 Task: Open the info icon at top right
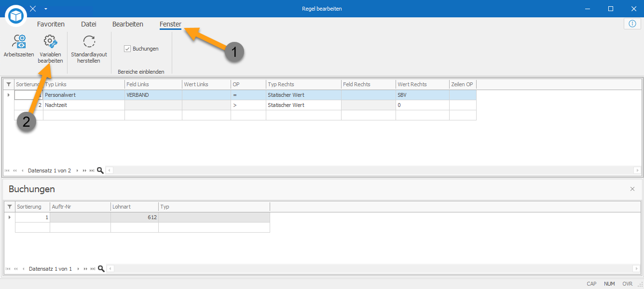[632, 24]
